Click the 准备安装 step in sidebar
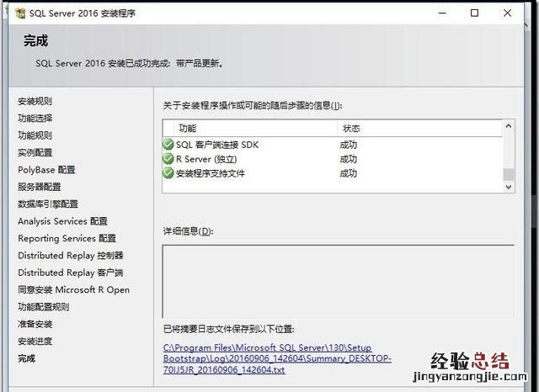 [x=35, y=324]
